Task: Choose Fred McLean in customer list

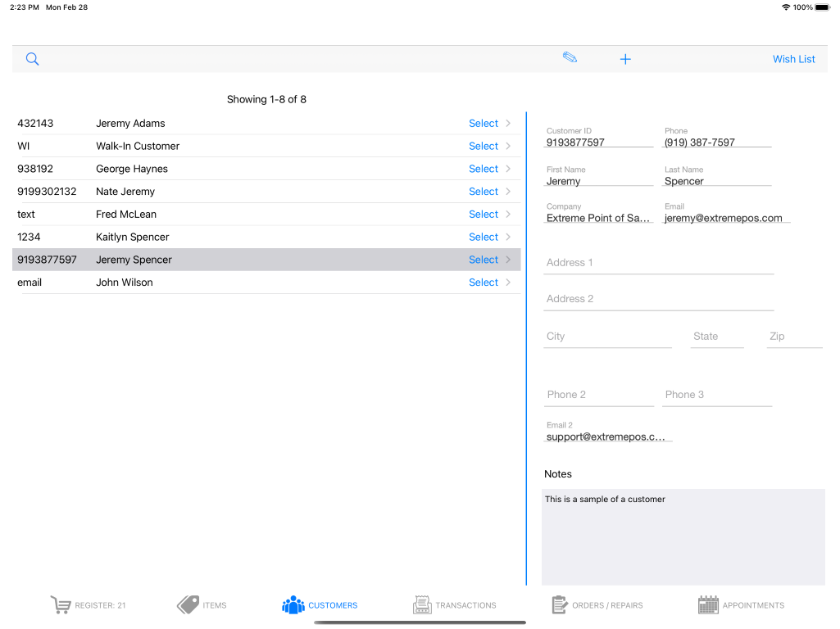Action: pyautogui.click(x=126, y=215)
